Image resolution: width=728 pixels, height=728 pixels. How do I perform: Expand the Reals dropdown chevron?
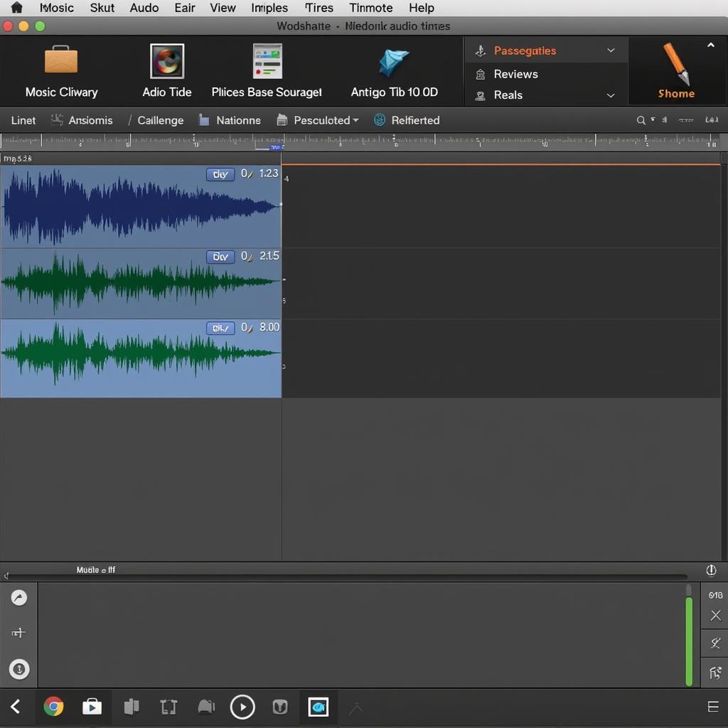click(x=611, y=95)
